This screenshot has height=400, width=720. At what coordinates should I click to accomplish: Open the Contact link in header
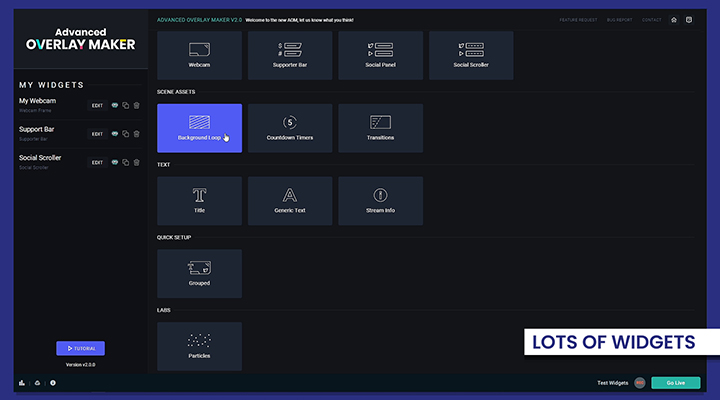point(651,19)
